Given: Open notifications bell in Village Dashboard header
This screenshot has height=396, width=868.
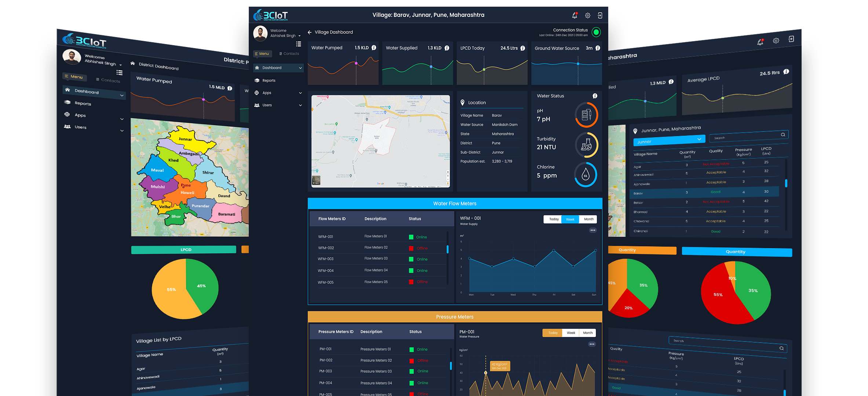Looking at the screenshot, I should click(x=575, y=15).
